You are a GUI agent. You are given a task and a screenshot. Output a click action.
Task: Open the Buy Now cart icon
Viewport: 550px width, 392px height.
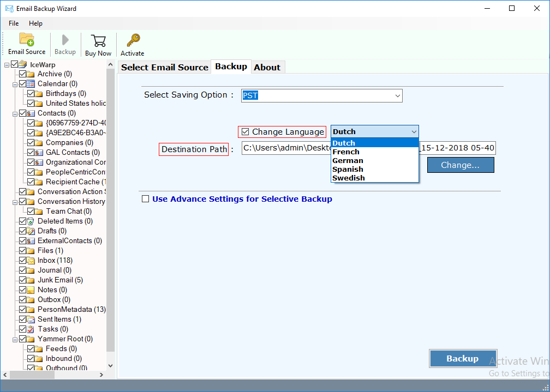98,41
